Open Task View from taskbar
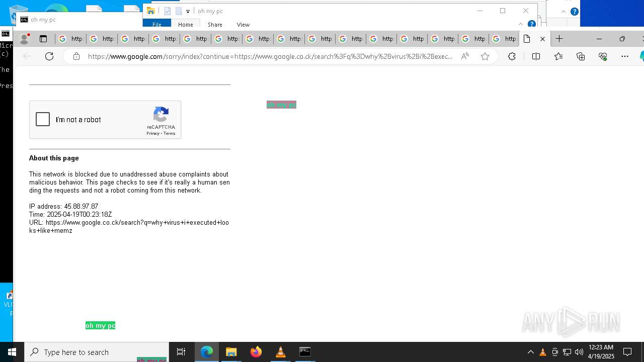Viewport: 644px width, 362px height. click(x=181, y=352)
